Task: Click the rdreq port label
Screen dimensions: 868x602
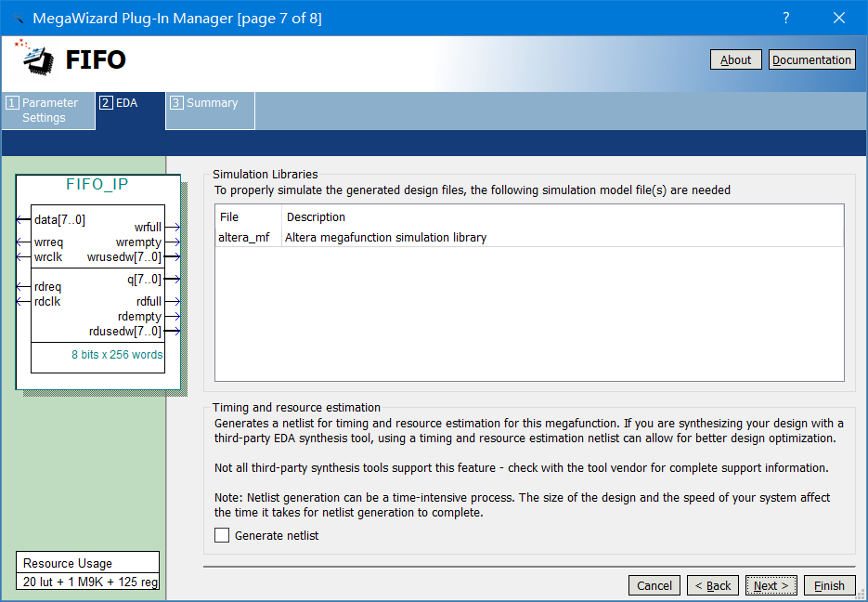Action: [47, 287]
